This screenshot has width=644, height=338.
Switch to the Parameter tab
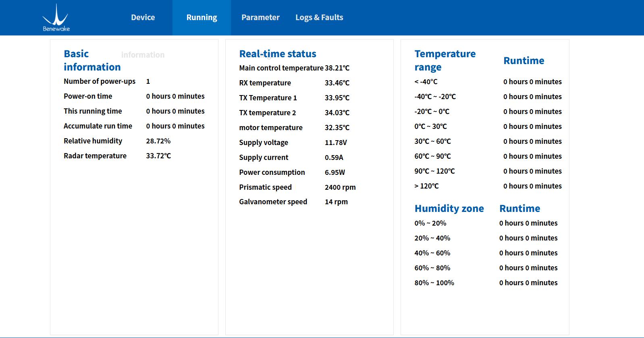coord(260,17)
